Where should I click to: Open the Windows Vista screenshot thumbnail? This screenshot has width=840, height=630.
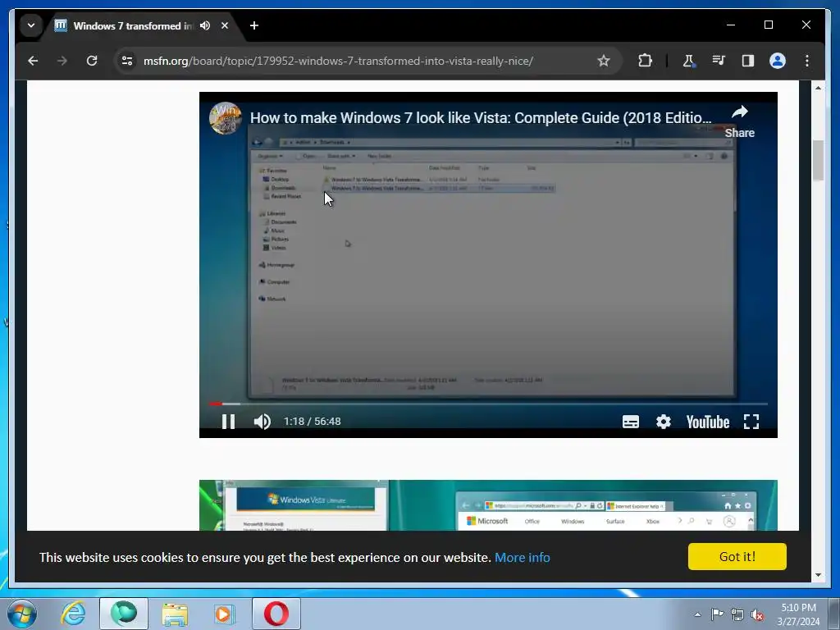coord(488,505)
